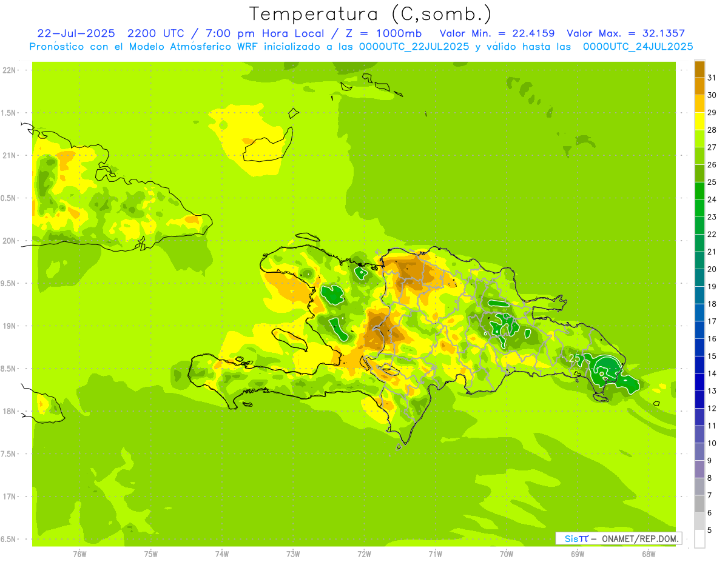
Task: Click the '73W' longitude axis label
Action: tap(293, 554)
